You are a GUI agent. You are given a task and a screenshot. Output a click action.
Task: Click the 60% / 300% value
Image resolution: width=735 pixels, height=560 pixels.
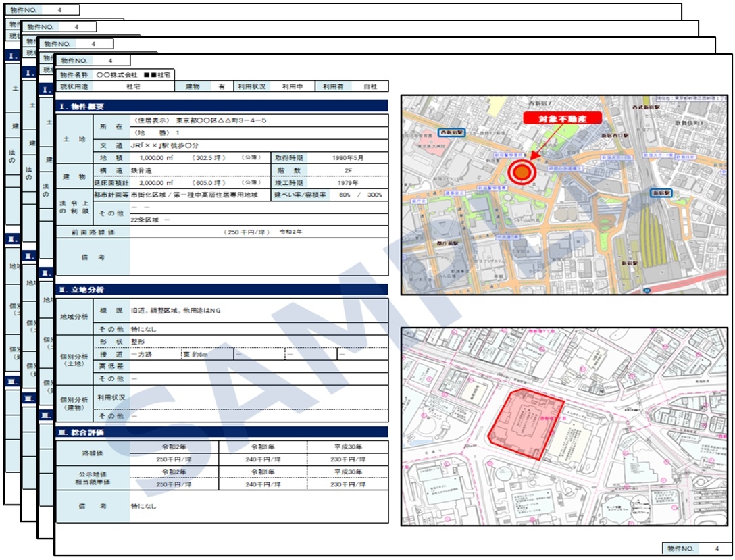pyautogui.click(x=361, y=195)
